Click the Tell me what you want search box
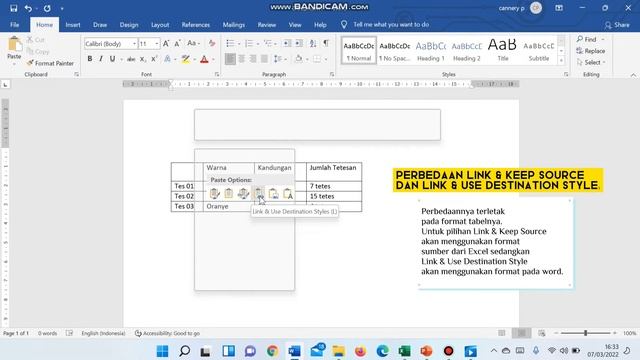 [391, 24]
